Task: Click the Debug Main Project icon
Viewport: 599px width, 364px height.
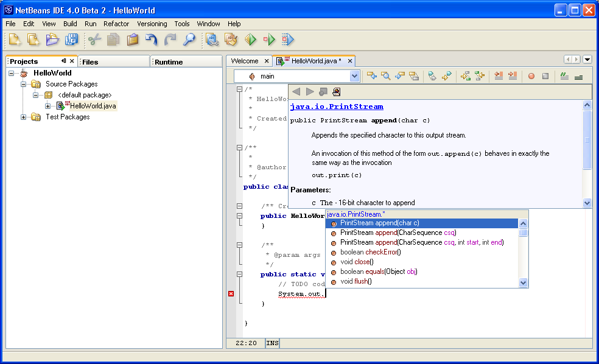Action: point(269,40)
